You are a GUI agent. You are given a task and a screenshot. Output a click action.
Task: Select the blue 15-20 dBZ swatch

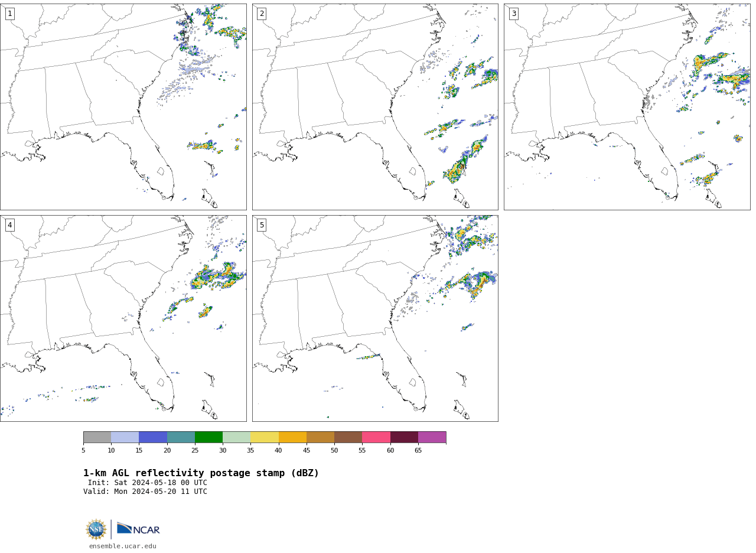[153, 437]
